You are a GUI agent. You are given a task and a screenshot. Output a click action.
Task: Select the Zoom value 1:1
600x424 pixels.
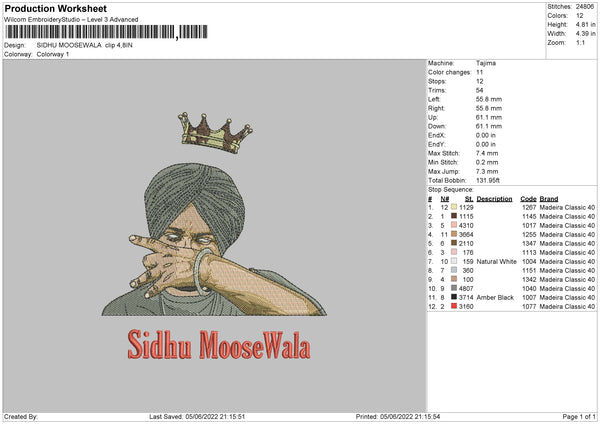(x=580, y=42)
